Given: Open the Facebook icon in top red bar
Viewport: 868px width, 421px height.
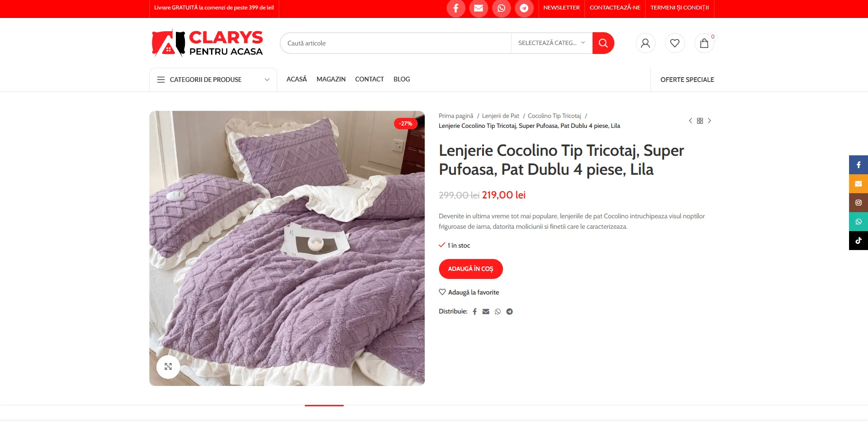Looking at the screenshot, I should coord(456,8).
